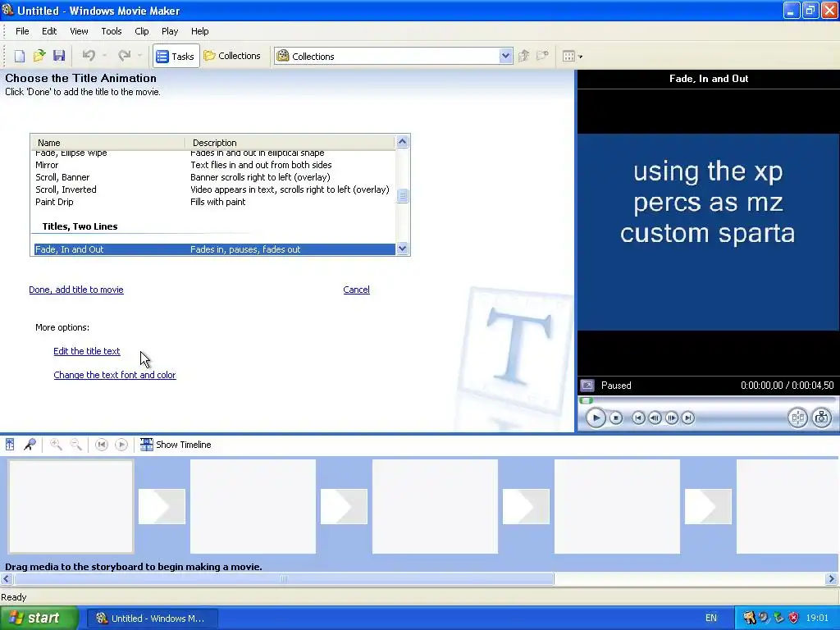This screenshot has height=630, width=840.
Task: Click Done, add title to movie
Action: [x=76, y=290]
